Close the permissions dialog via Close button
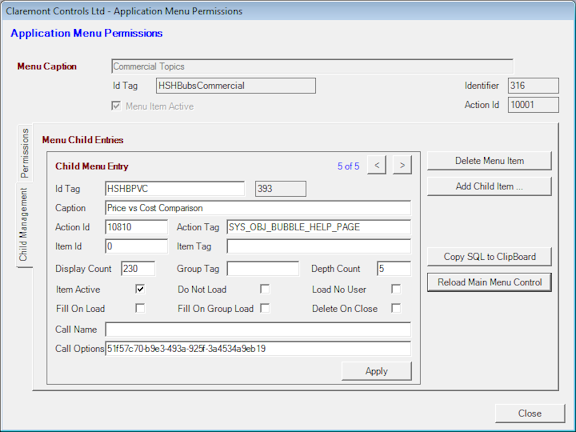This screenshot has width=576, height=432. 530,413
